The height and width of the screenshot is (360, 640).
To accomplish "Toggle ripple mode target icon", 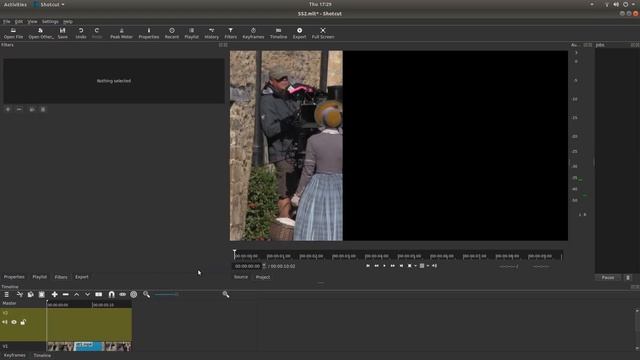I will click(x=133, y=294).
